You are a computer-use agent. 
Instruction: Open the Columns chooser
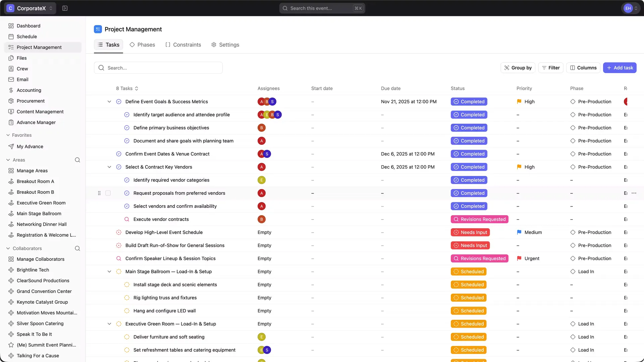click(583, 68)
